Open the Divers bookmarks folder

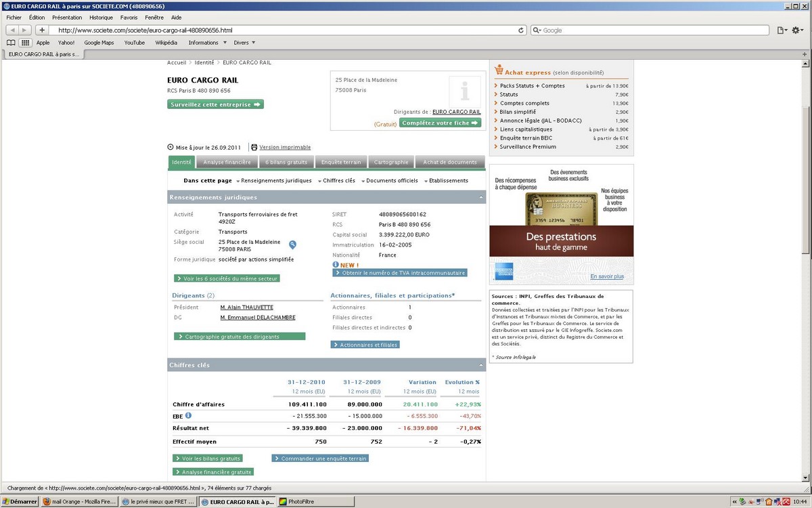[x=244, y=43]
